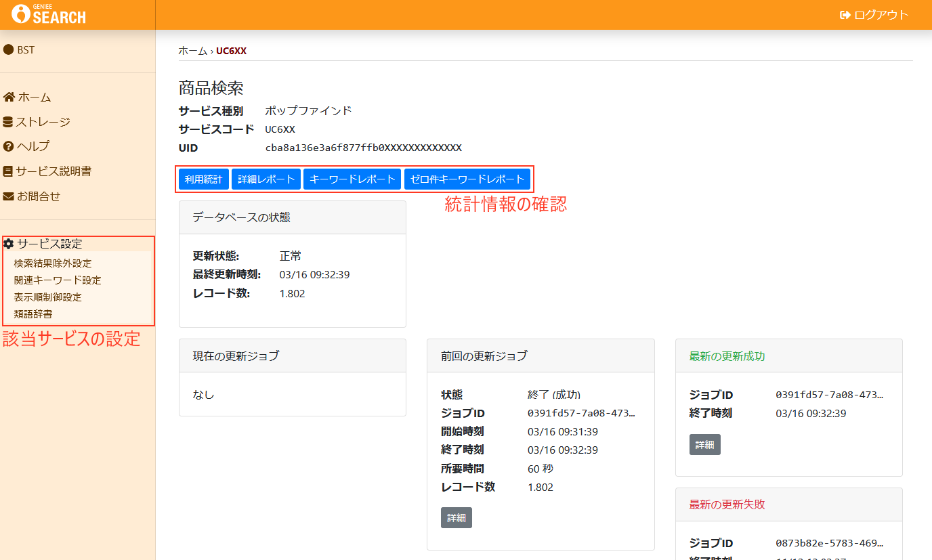Viewport: 932px width, 560px height.
Task: Click the 最新の更新失敗 card header
Action: click(789, 504)
